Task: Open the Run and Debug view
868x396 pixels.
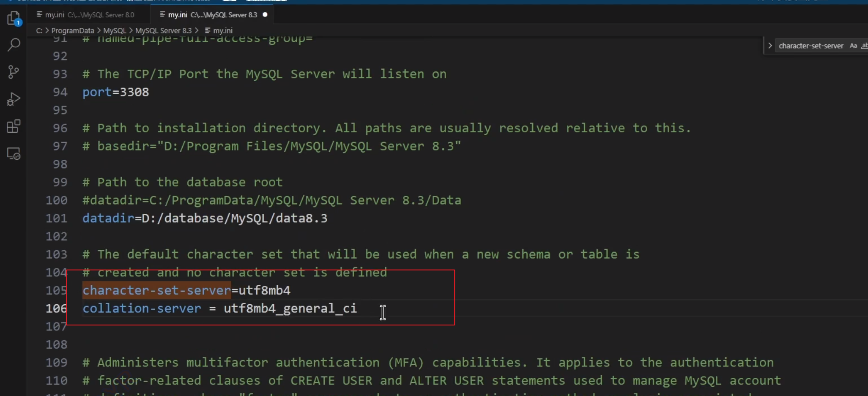Action: tap(14, 99)
